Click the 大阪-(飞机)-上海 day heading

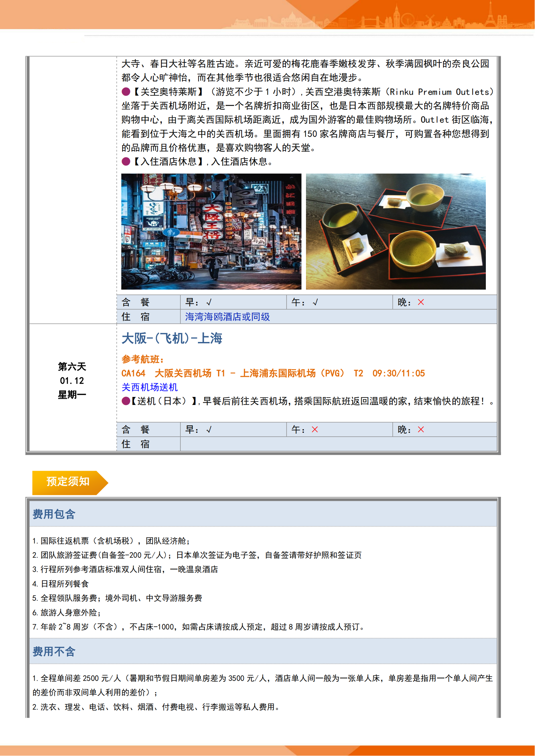172,338
